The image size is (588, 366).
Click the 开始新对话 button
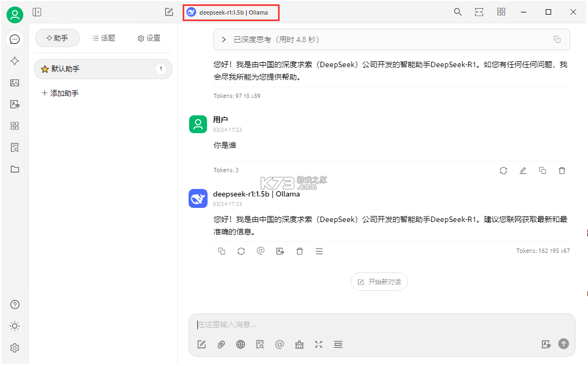(x=379, y=282)
